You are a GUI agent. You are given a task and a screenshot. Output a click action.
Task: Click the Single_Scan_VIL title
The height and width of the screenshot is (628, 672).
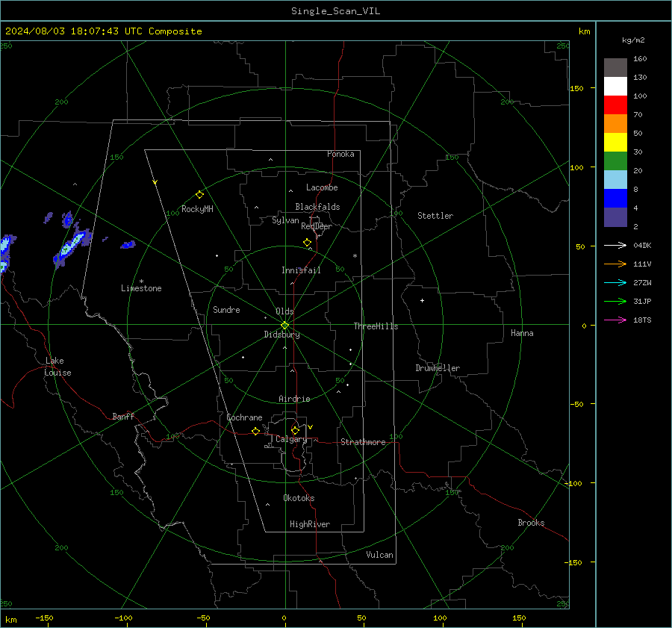pos(335,11)
